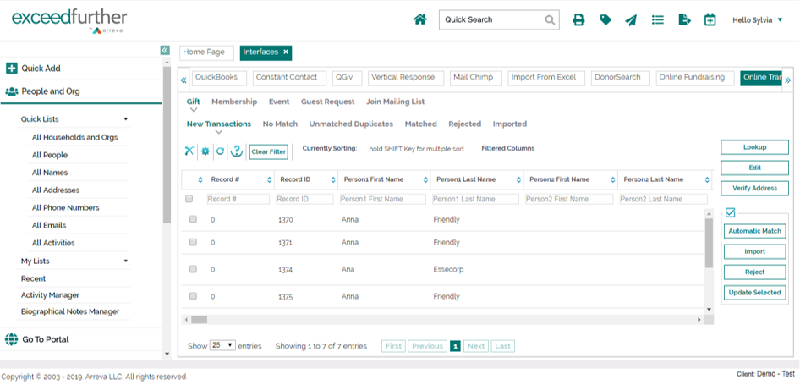Click the Reject button
Screen dimensions: 800x385
(755, 272)
